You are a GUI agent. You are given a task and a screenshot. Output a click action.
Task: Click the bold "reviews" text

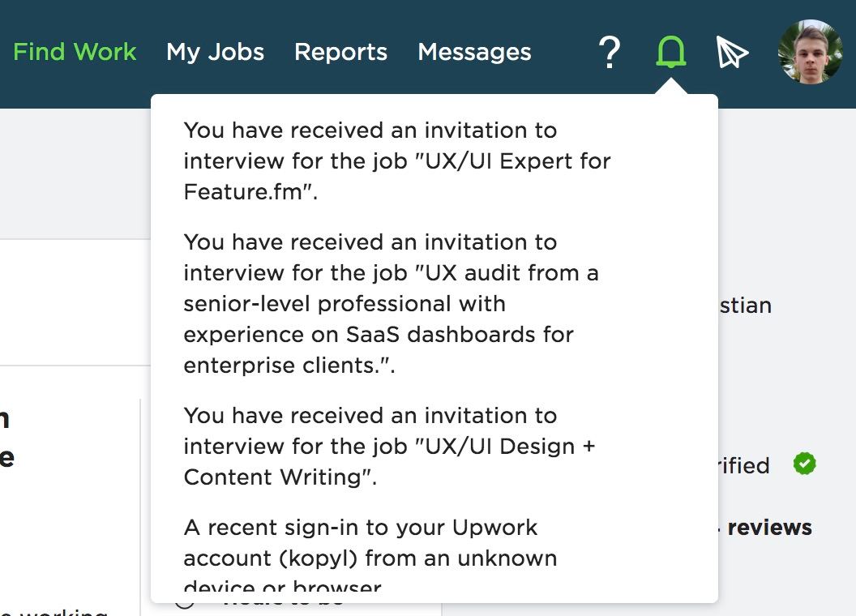click(769, 528)
